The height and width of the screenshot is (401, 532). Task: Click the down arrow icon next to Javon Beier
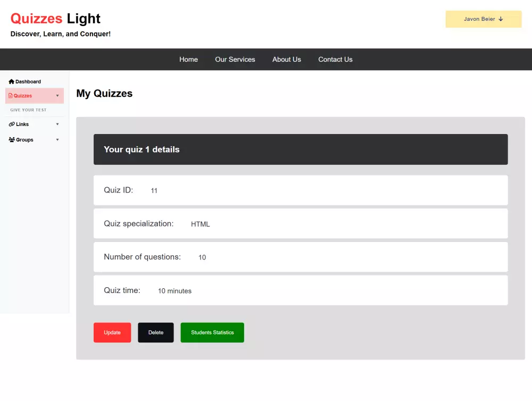[501, 19]
